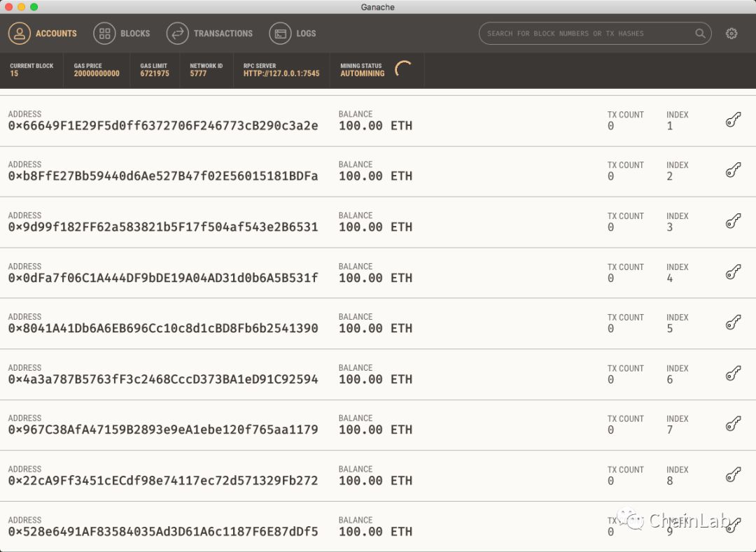Click the Transactions arrows icon
The height and width of the screenshot is (552, 756).
click(177, 34)
